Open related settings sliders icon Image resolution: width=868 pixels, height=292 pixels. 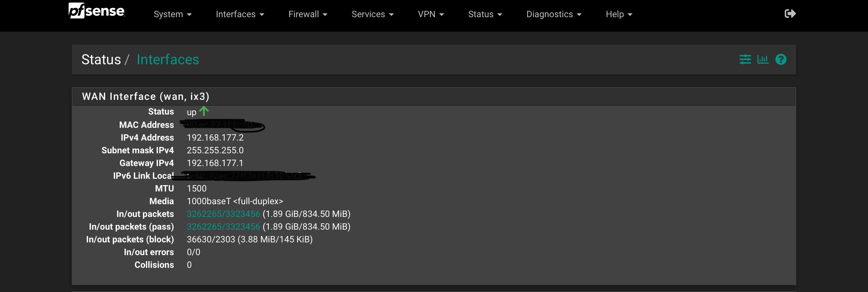coord(745,59)
